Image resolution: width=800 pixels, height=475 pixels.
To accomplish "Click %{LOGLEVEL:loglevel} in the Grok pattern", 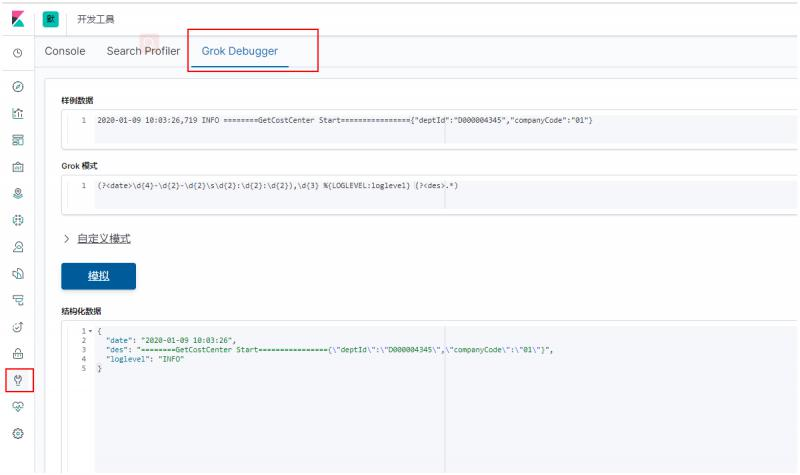I will [366, 186].
